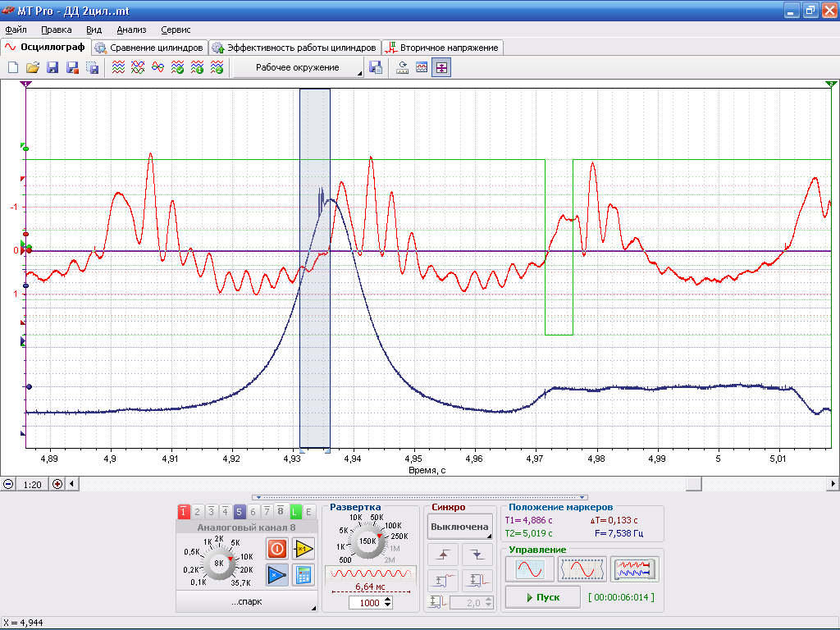Toggle the green L channel button
Viewport: 840px width, 630px height.
294,512
